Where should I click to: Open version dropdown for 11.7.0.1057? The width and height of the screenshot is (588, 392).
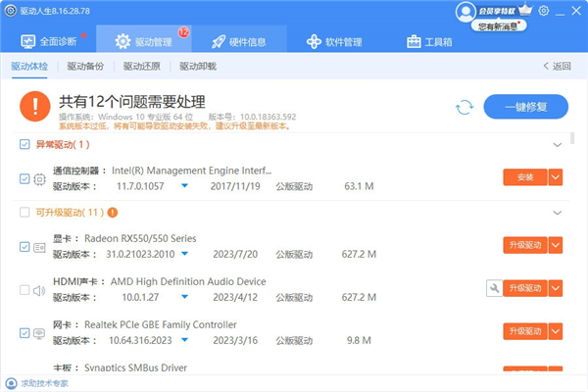[184, 185]
